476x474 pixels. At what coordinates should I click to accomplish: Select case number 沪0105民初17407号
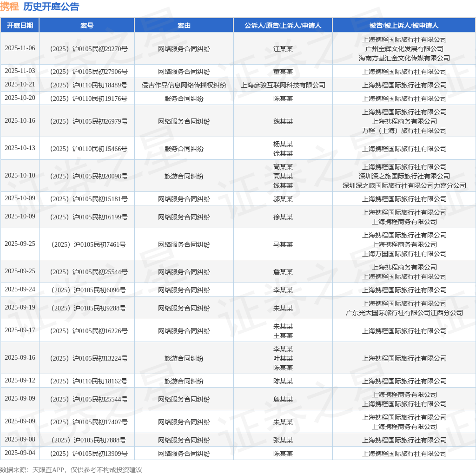(x=89, y=422)
